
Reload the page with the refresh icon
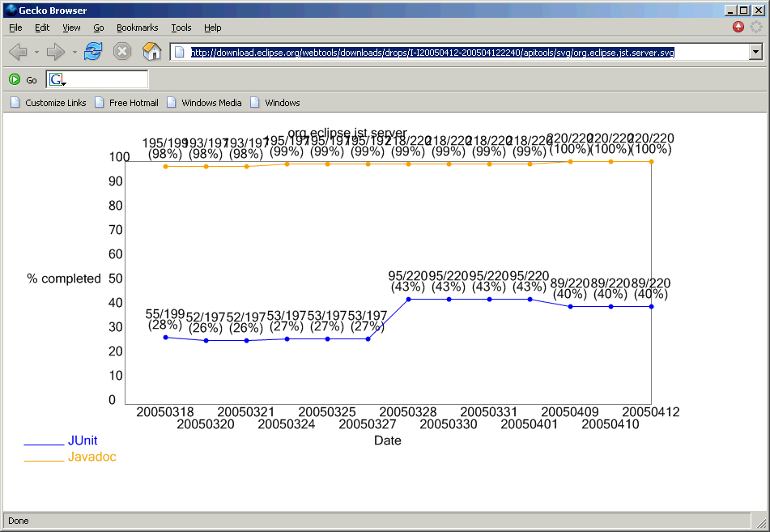(x=93, y=52)
